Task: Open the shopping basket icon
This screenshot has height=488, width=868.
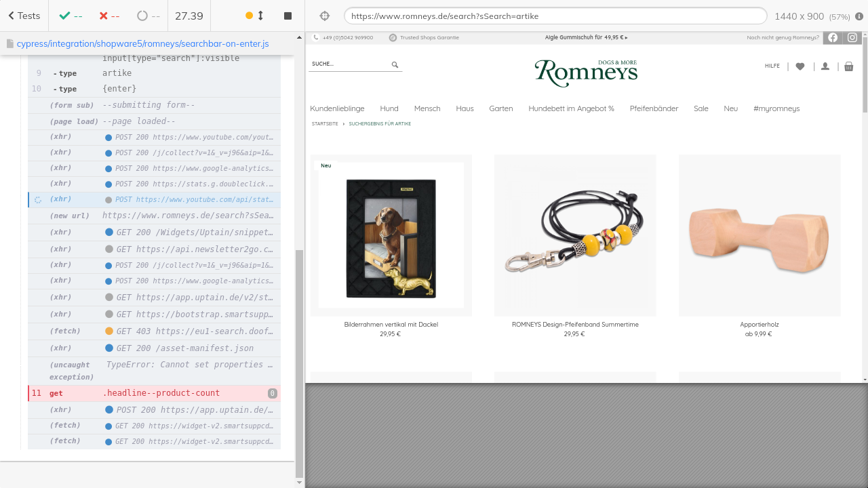Action: tap(849, 66)
